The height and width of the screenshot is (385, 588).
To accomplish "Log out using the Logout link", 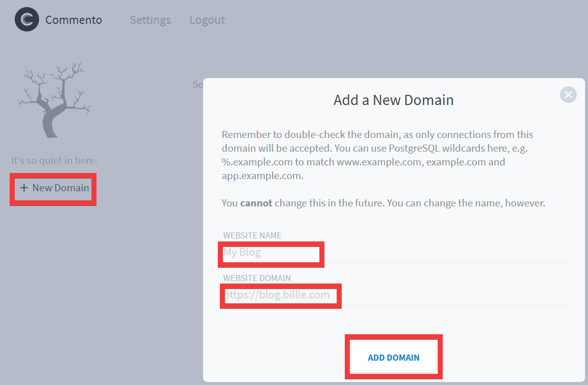I will pyautogui.click(x=207, y=20).
